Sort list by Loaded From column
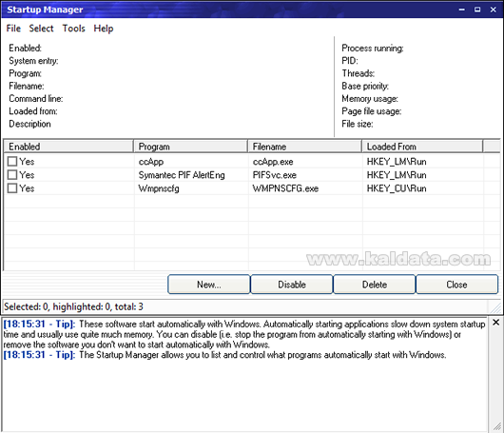Screen dimensions: 504x433 click(422, 147)
